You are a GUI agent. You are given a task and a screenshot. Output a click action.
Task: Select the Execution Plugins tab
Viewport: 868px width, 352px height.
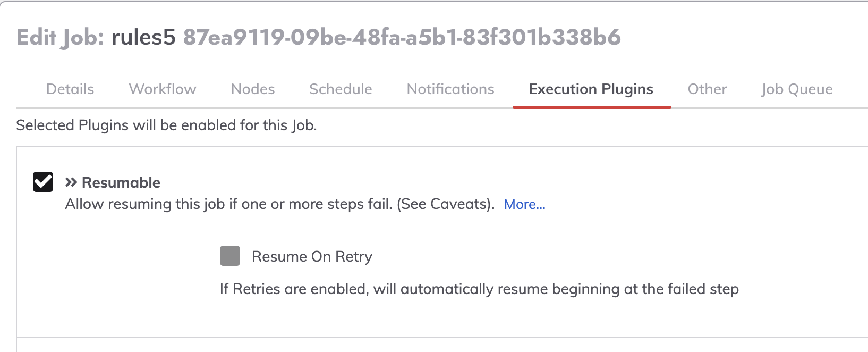591,89
